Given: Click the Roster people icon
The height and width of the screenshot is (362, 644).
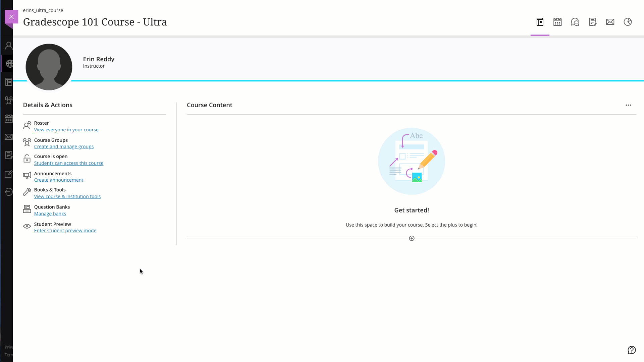Looking at the screenshot, I should pyautogui.click(x=27, y=125).
